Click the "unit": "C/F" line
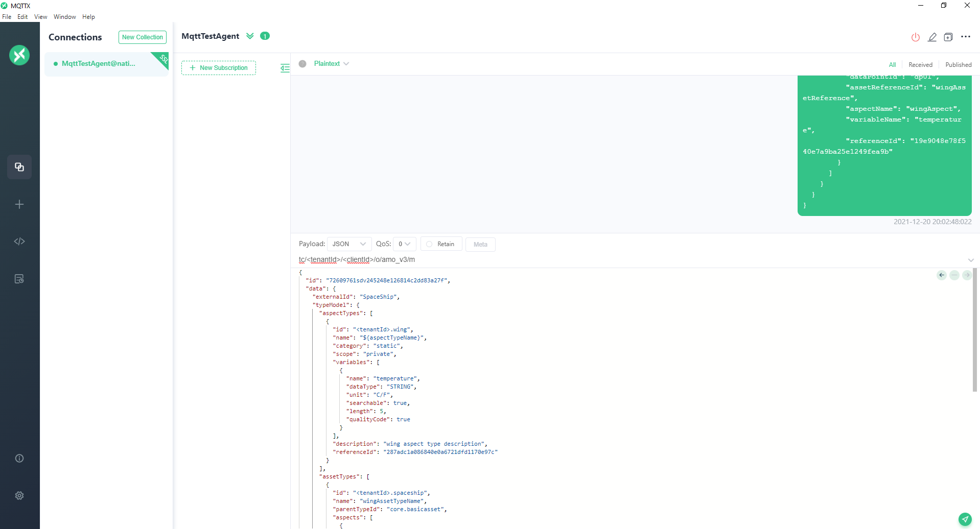This screenshot has height=529, width=980. click(x=369, y=395)
